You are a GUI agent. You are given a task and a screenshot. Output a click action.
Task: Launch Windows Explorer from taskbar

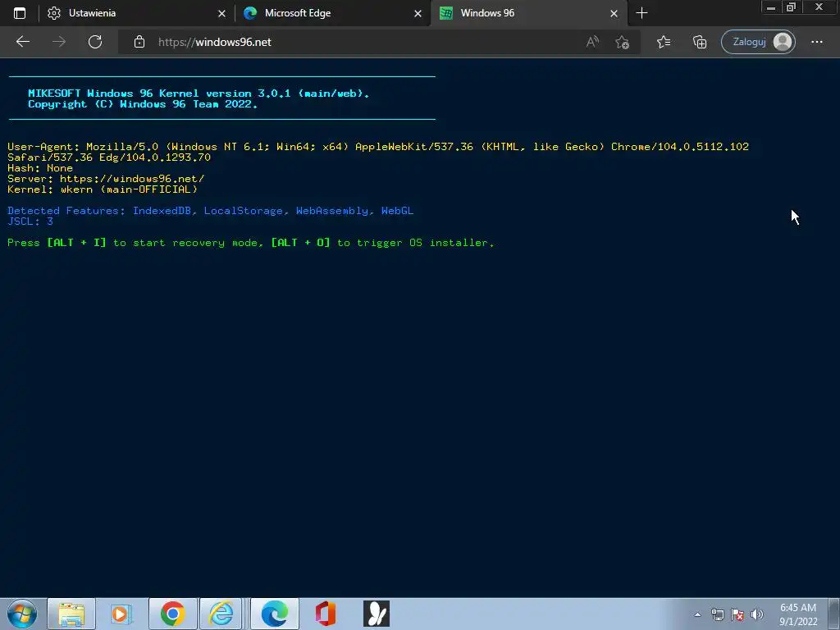pos(71,614)
